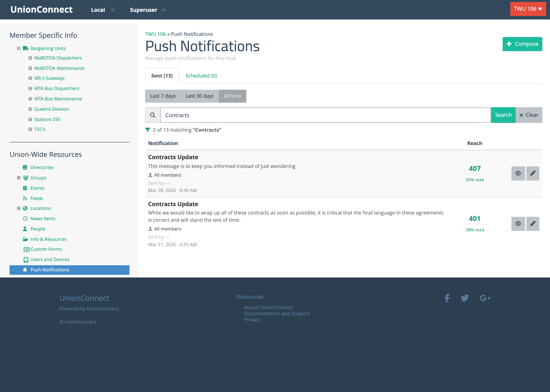This screenshot has width=550, height=392.
Task: Expand the Stations SSII node
Action: 30,119
